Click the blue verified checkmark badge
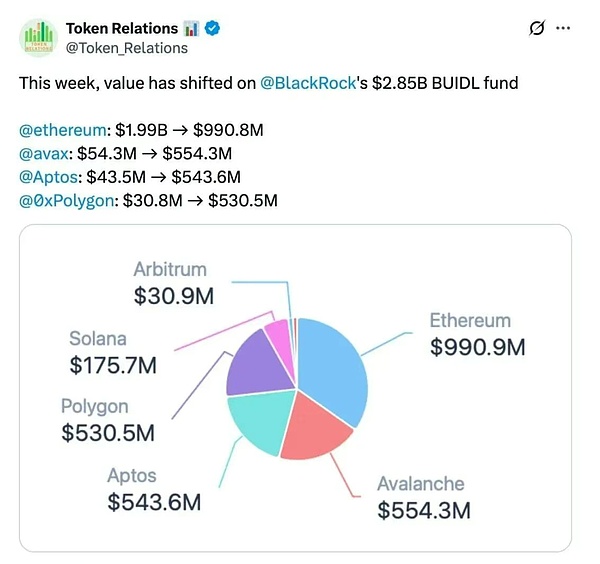Image resolution: width=600 pixels, height=564 pixels. (217, 28)
